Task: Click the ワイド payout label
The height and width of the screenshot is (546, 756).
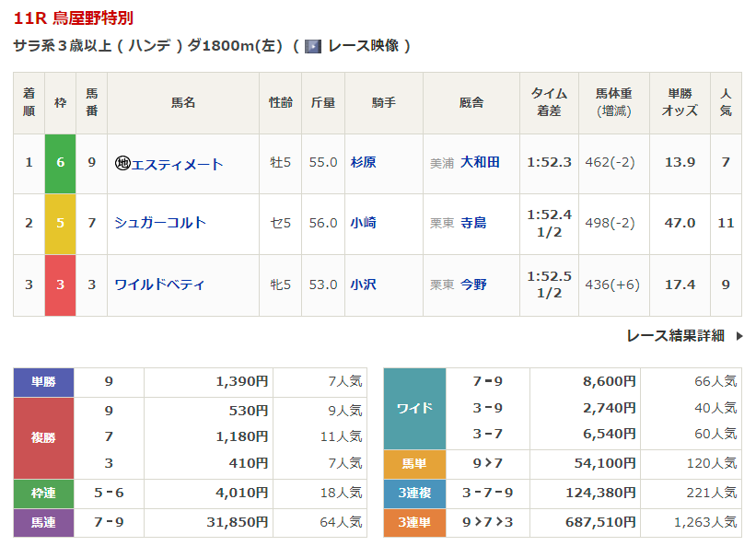Action: [414, 408]
